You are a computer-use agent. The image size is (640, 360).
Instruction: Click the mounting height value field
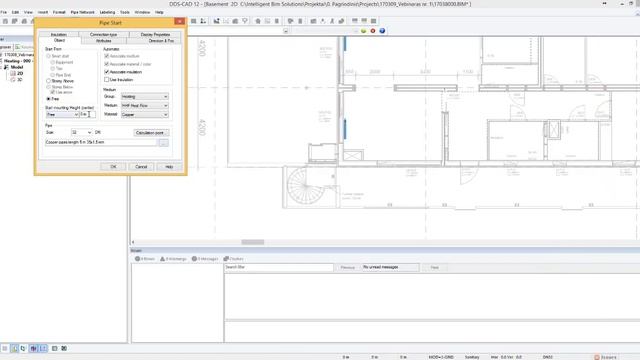87,115
